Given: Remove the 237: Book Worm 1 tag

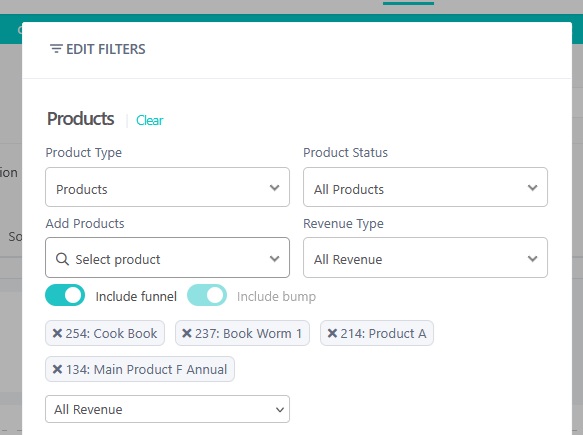Looking at the screenshot, I should coord(187,333).
